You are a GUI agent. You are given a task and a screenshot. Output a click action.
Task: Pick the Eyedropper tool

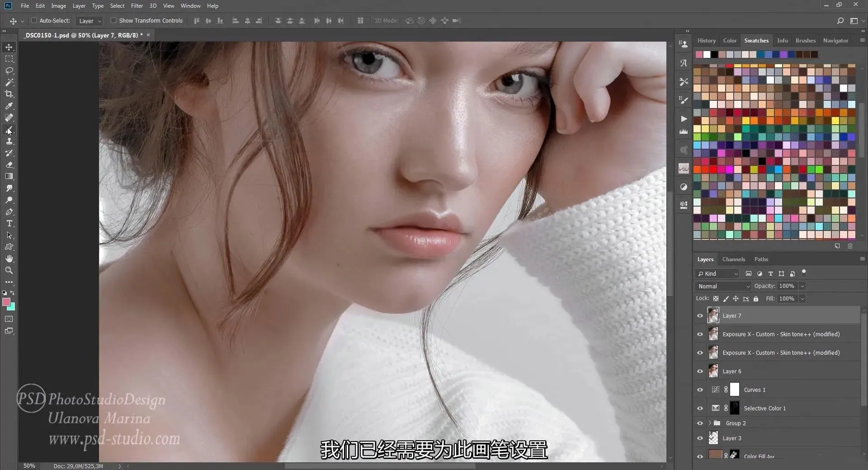tap(9, 106)
